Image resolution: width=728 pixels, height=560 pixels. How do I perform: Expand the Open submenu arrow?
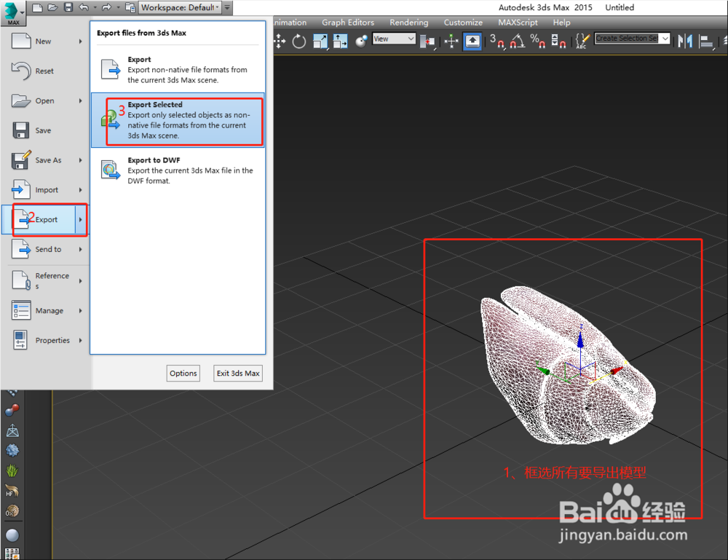(x=81, y=100)
